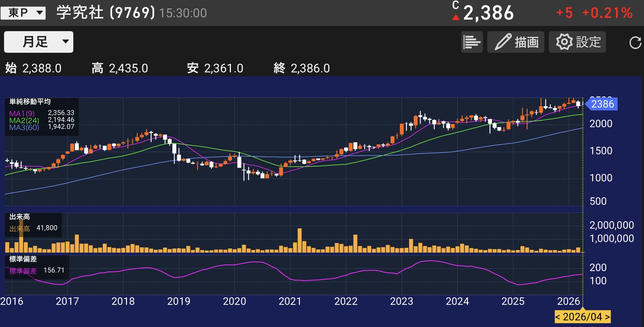Click the C session status marker above the price
The height and width of the screenshot is (327, 644).
pyautogui.click(x=455, y=5)
